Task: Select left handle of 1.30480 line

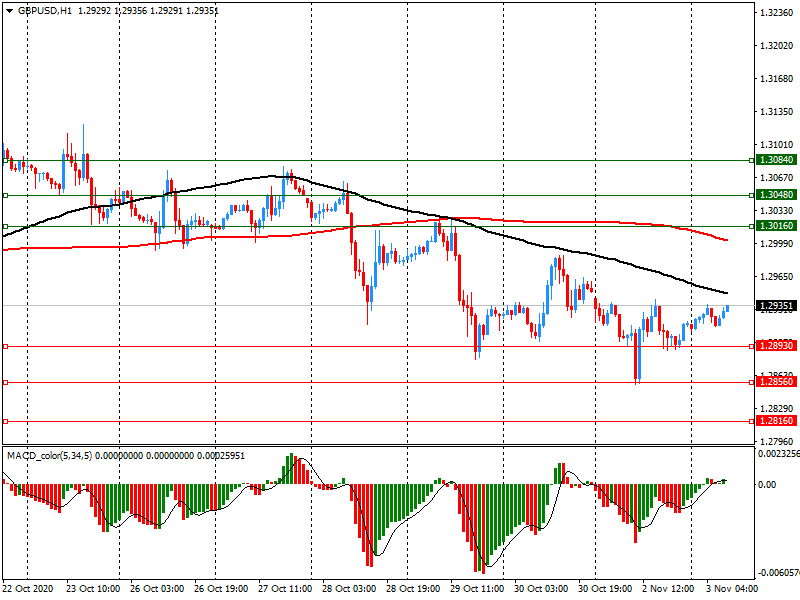Action: pos(6,195)
